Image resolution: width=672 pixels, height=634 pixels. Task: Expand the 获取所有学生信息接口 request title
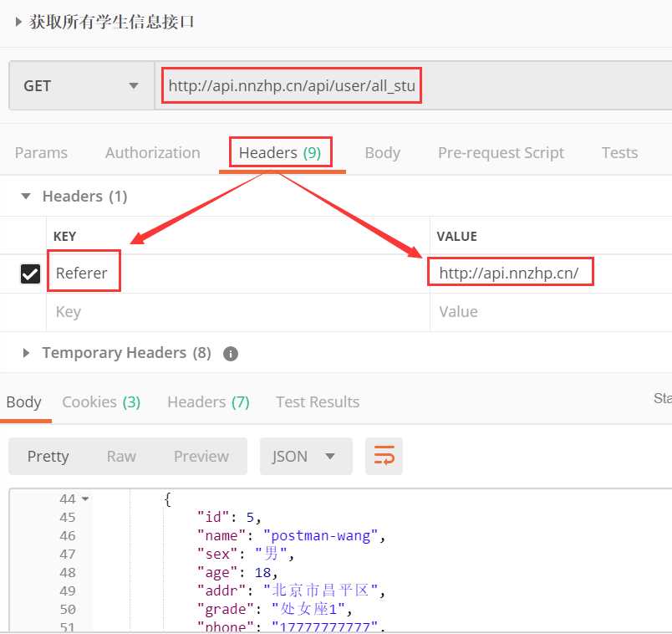click(x=18, y=22)
